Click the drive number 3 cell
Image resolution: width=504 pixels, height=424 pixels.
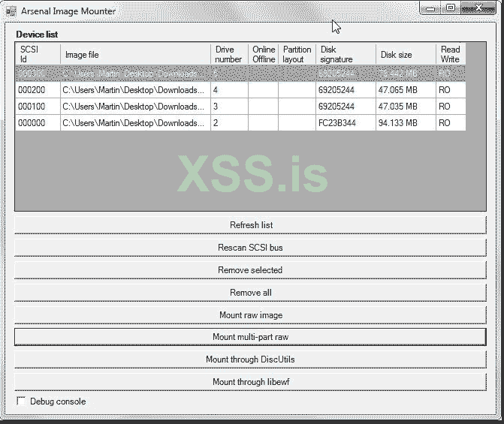tap(229, 107)
